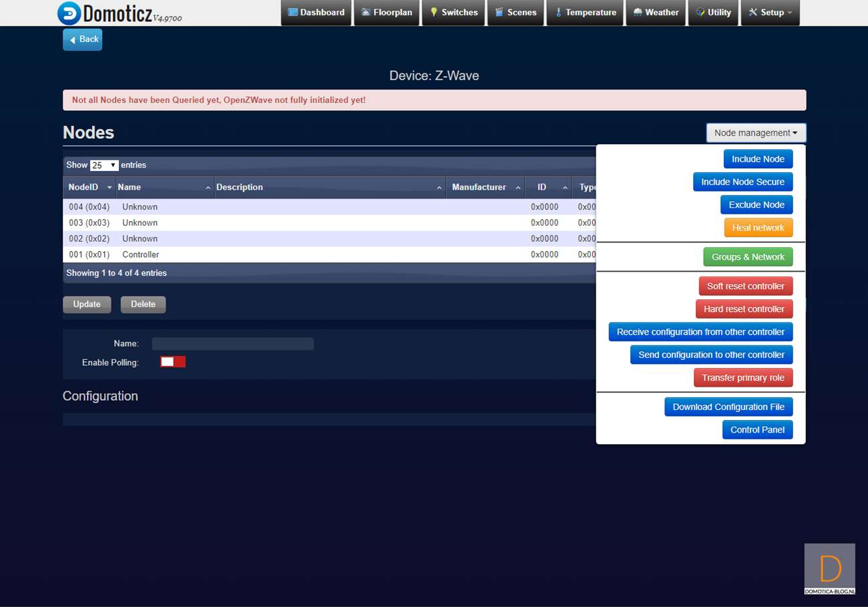Sort table by Name column
868x607 pixels.
[165, 188]
